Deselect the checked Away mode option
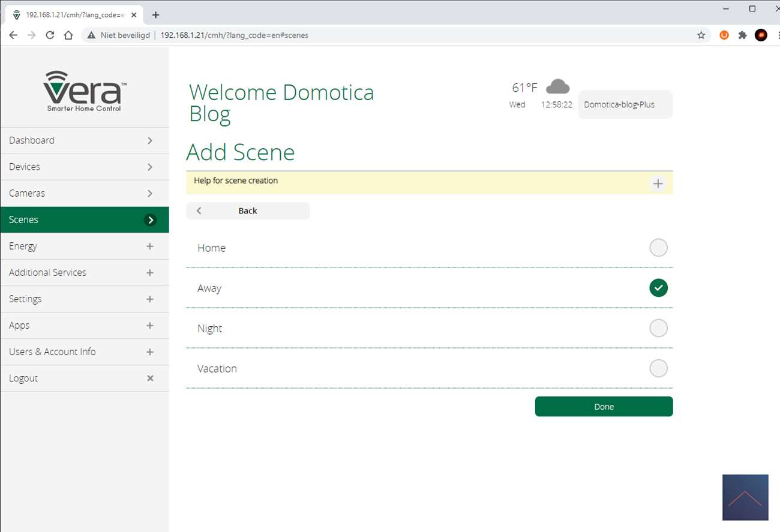The height and width of the screenshot is (532, 780). [658, 288]
